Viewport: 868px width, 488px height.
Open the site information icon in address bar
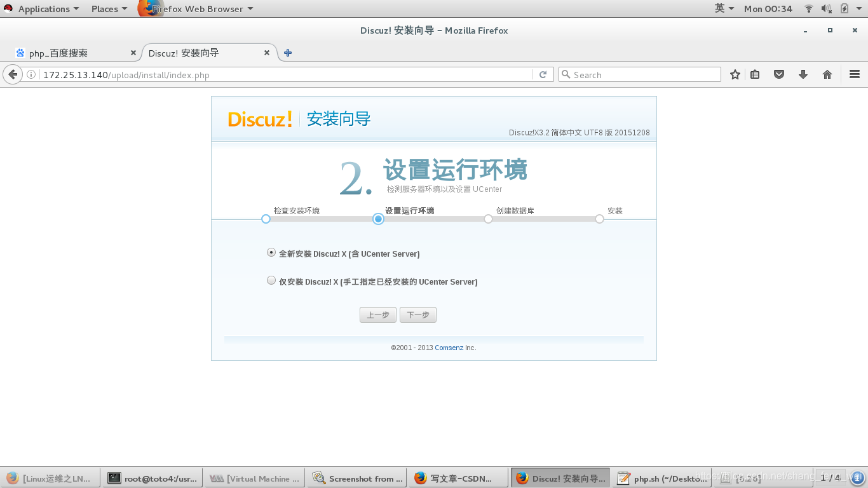(31, 74)
